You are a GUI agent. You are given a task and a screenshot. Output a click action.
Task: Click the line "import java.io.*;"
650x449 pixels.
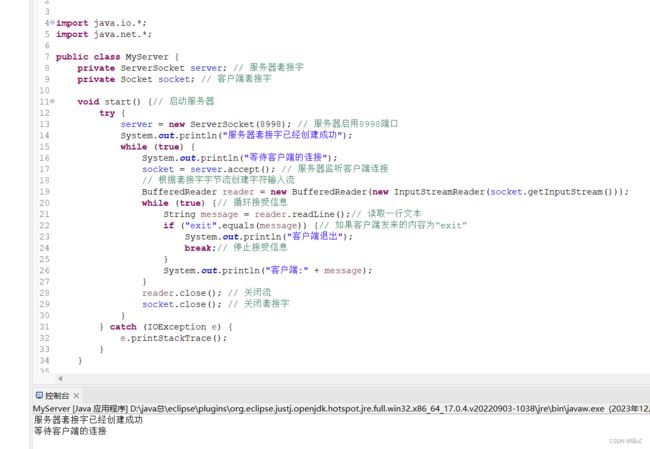[x=101, y=23]
